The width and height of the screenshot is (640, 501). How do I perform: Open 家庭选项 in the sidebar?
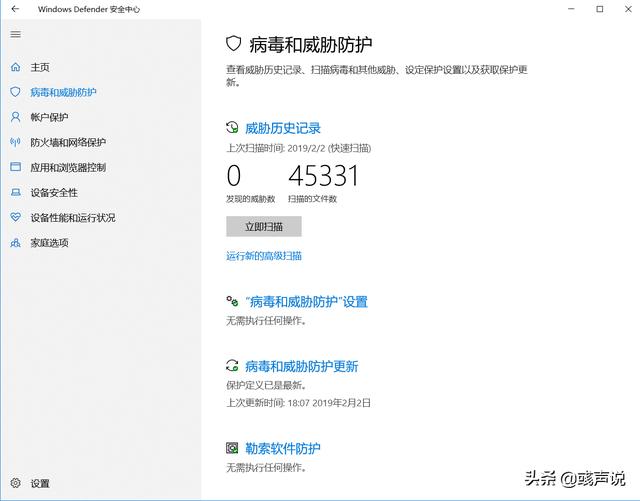point(49,243)
